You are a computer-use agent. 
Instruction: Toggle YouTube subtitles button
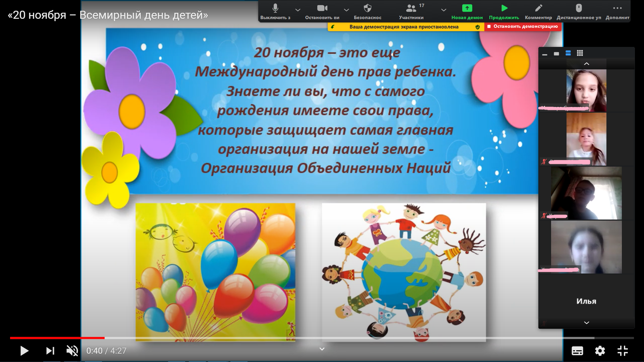(x=577, y=351)
